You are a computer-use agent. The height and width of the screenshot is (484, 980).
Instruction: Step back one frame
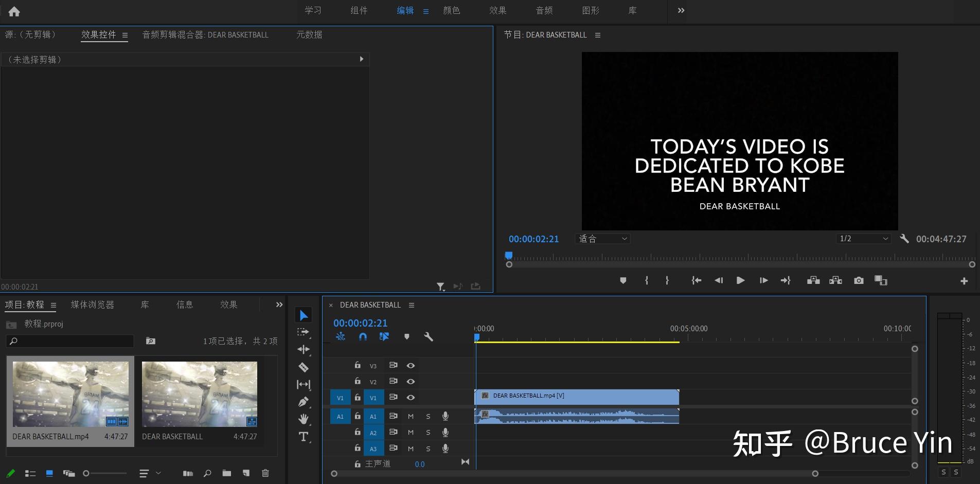[x=719, y=280]
